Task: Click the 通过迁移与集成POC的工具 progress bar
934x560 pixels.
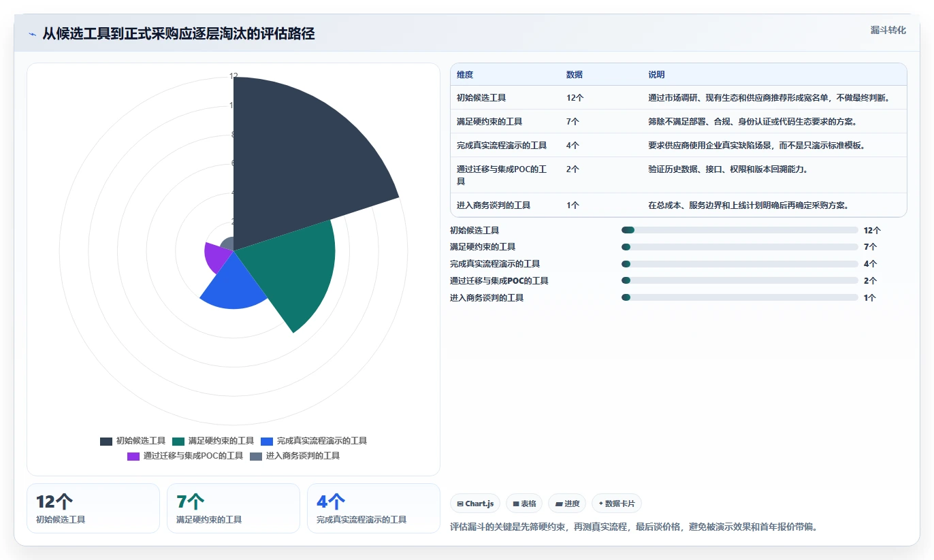Action: [739, 280]
